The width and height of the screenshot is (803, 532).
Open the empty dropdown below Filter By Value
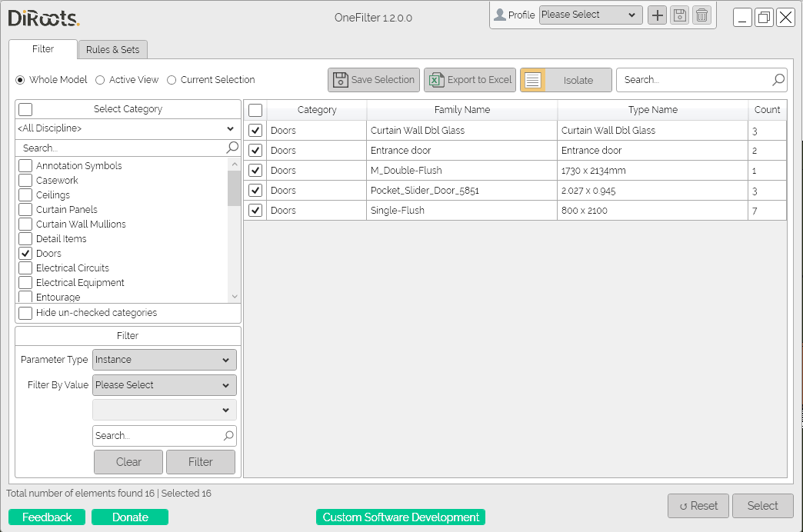[165, 410]
